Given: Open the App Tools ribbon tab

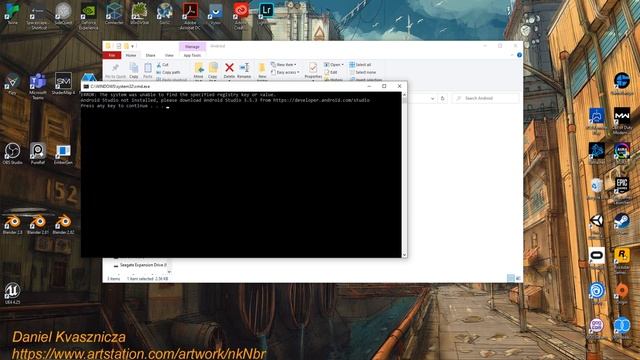Looking at the screenshot, I should pyautogui.click(x=192, y=55).
